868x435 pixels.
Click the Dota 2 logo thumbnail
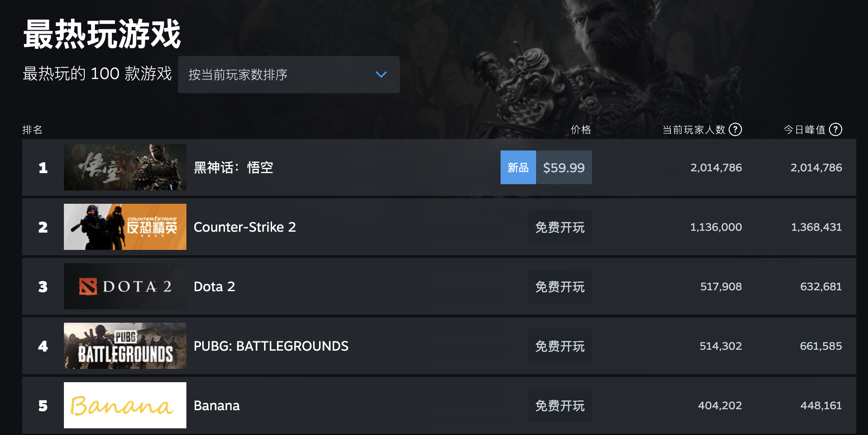pos(125,286)
